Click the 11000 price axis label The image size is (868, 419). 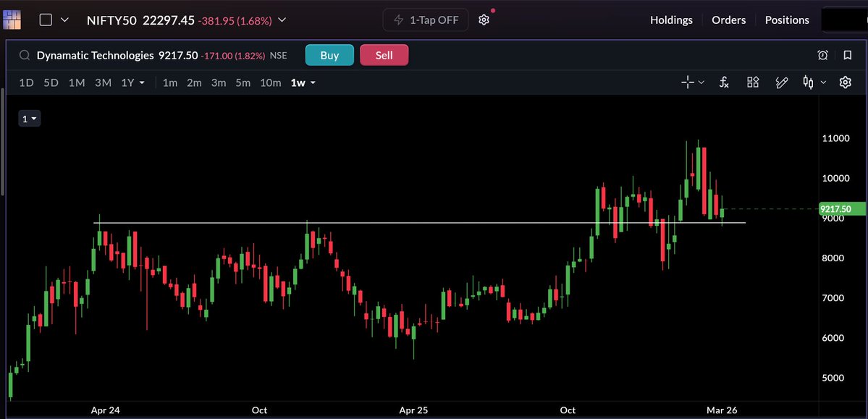(x=836, y=138)
